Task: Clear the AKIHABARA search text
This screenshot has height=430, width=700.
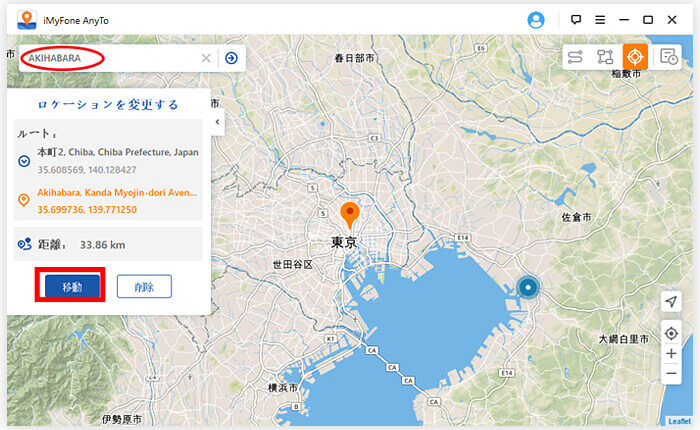Action: [x=206, y=58]
